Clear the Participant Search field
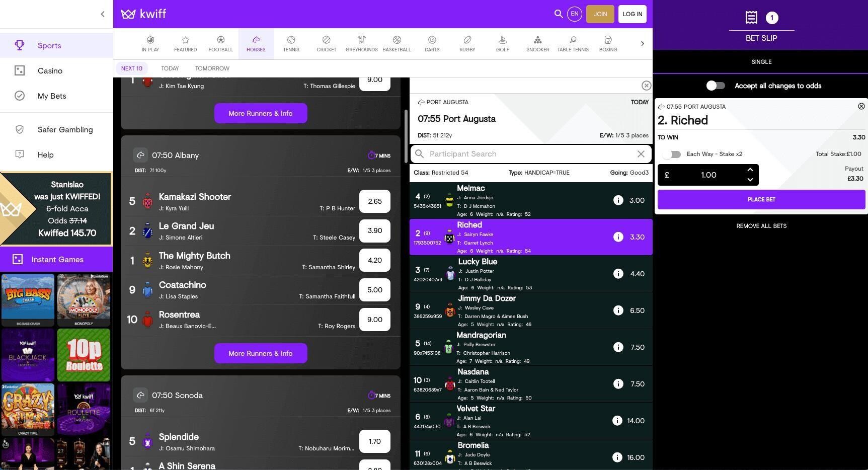This screenshot has height=470, width=868. pyautogui.click(x=641, y=154)
